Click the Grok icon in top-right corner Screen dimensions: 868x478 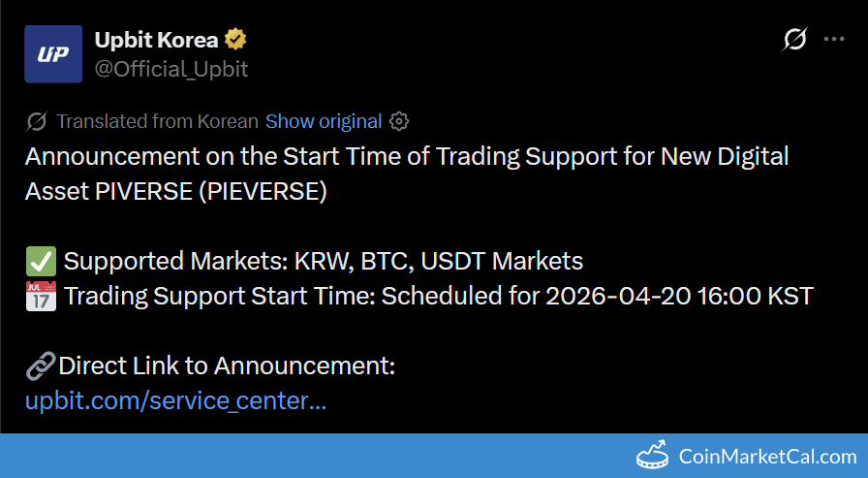794,40
